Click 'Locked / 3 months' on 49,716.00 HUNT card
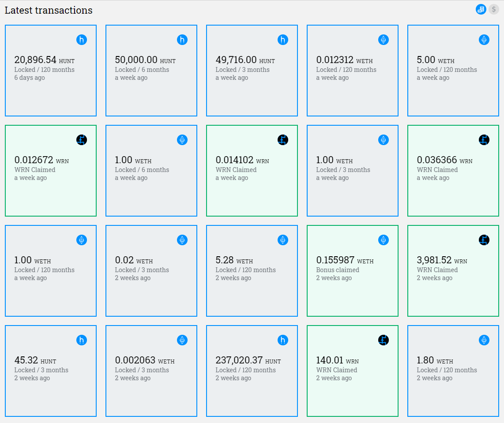Image resolution: width=504 pixels, height=423 pixels. coord(242,70)
